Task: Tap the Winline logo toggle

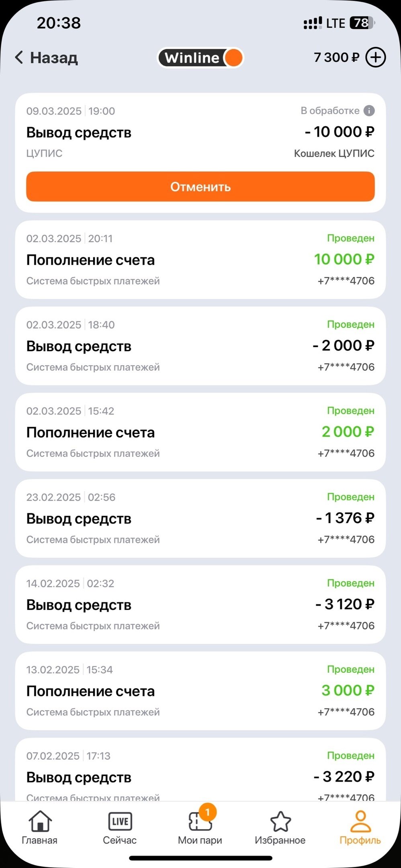Action: (200, 57)
